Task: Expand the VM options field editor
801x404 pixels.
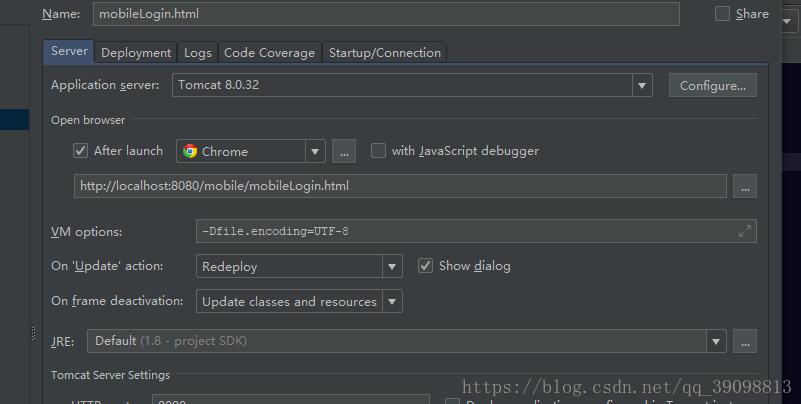Action: (744, 231)
